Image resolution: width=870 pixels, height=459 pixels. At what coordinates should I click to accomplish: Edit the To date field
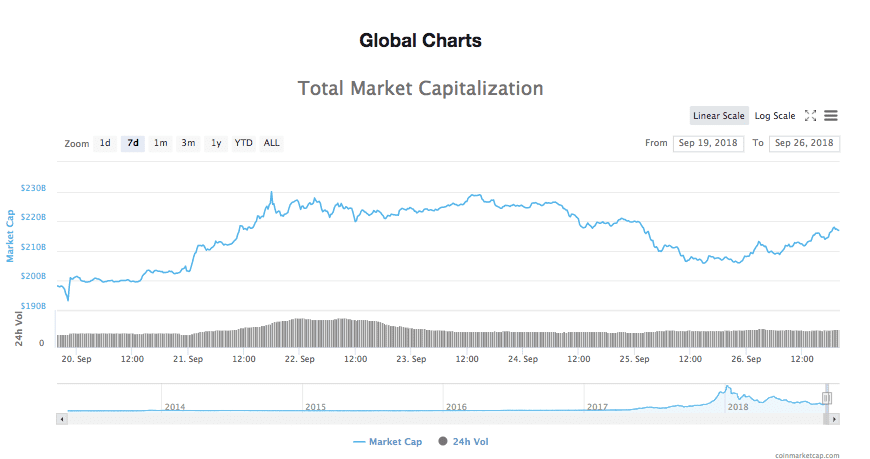pyautogui.click(x=804, y=143)
